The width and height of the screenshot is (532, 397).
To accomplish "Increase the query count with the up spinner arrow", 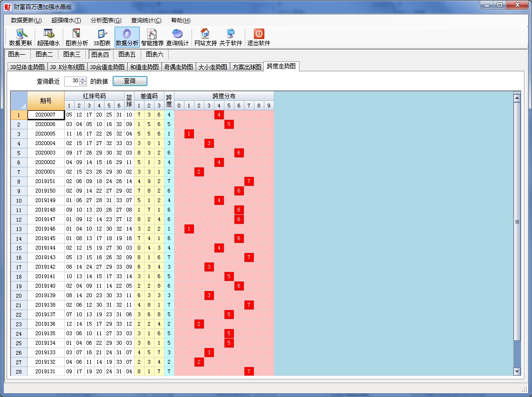I will [83, 79].
